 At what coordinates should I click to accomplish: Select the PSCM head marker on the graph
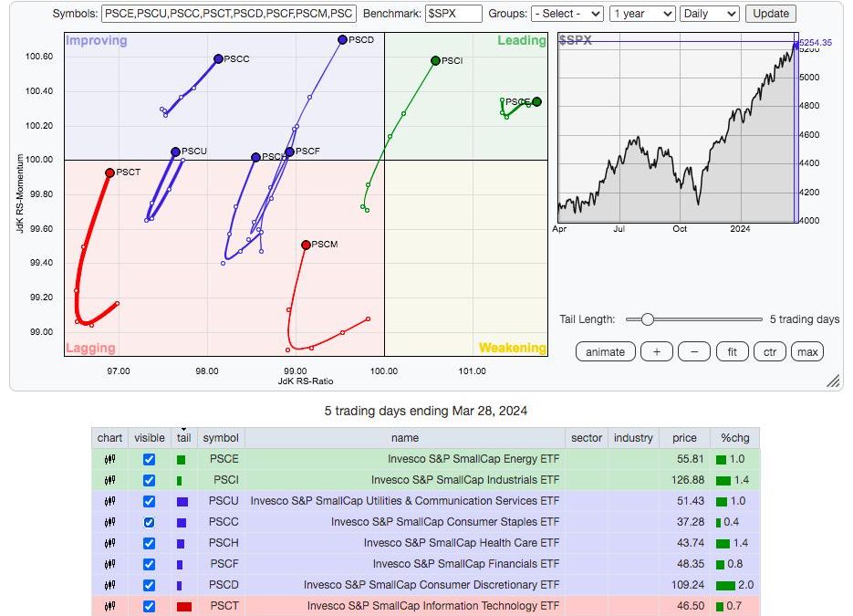(x=306, y=245)
